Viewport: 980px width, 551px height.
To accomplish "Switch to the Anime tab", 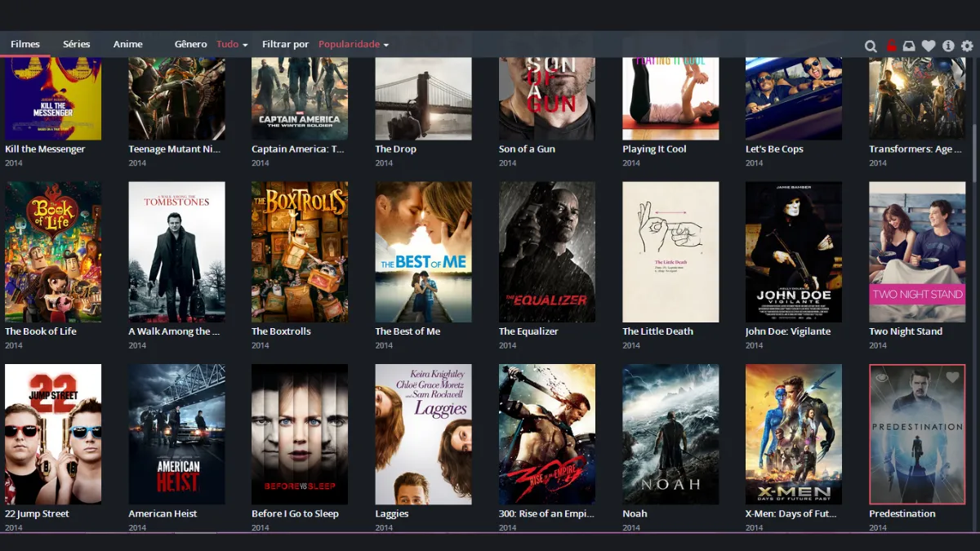I will click(128, 44).
